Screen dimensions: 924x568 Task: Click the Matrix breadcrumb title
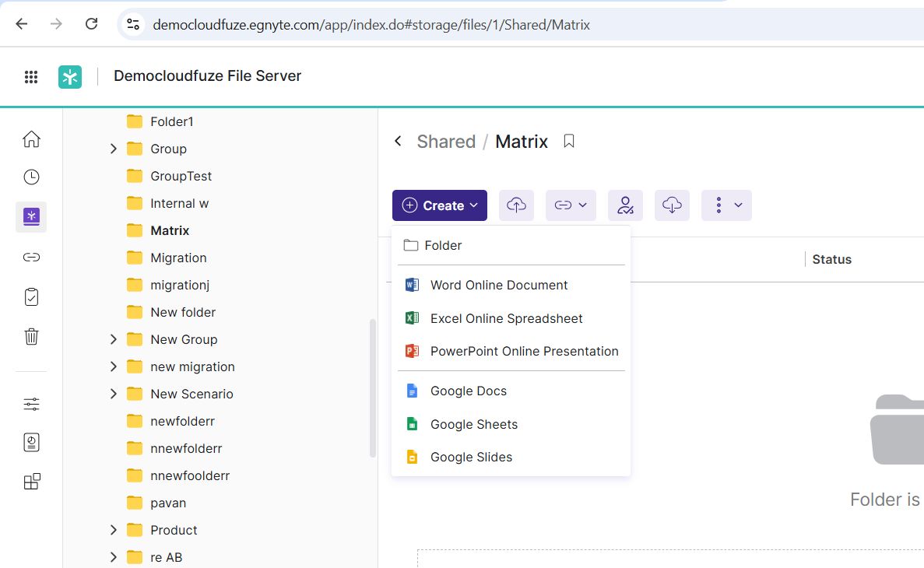pos(522,142)
